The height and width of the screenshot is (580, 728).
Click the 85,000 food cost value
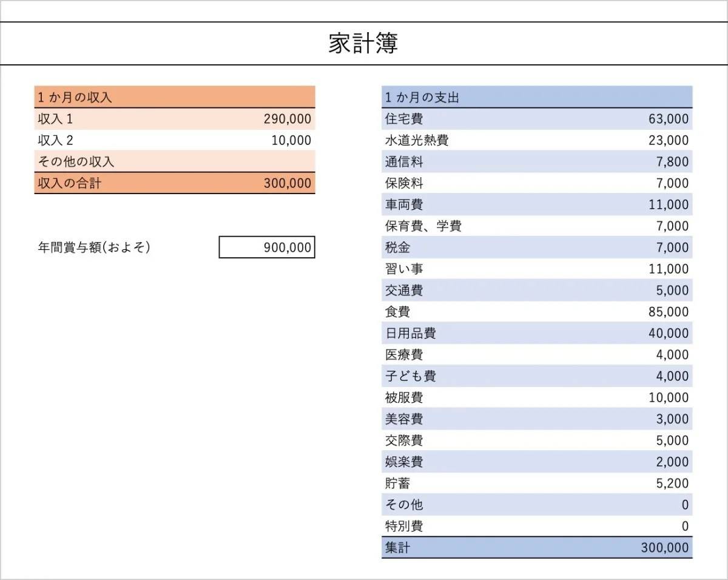coord(669,312)
